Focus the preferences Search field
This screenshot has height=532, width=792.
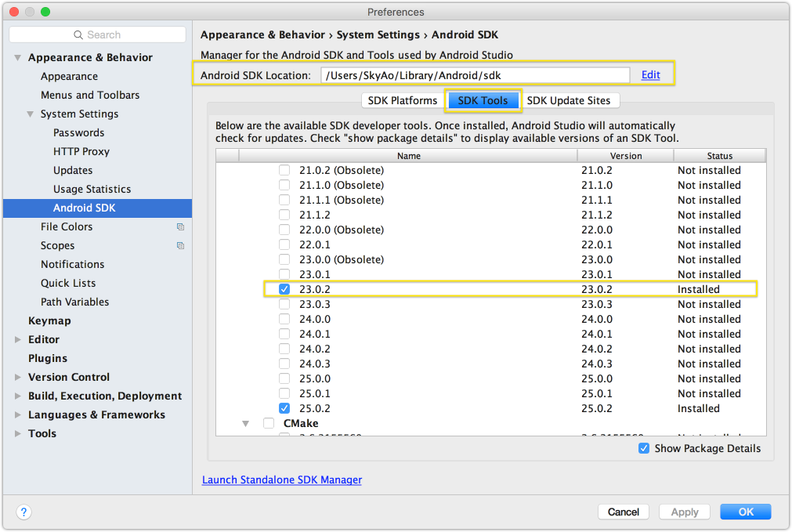[x=97, y=34]
